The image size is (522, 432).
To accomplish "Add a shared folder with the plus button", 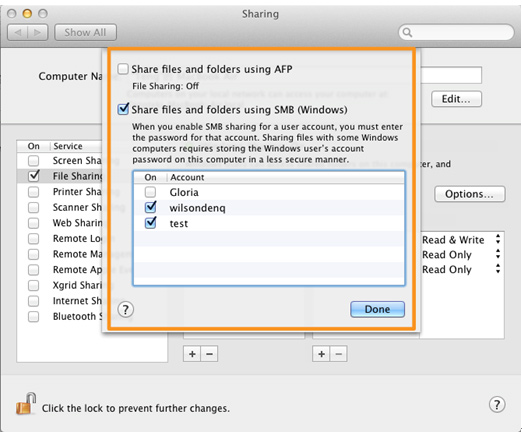I will (x=192, y=354).
